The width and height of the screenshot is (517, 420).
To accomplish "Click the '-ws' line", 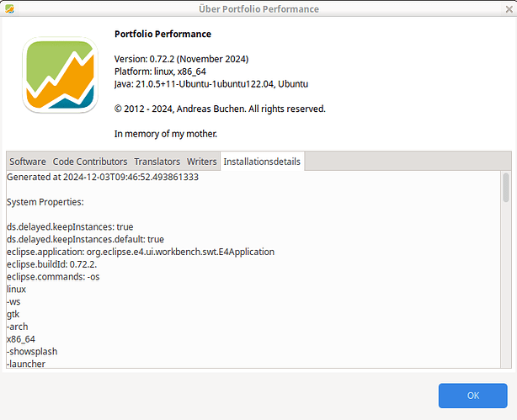I will tap(13, 301).
